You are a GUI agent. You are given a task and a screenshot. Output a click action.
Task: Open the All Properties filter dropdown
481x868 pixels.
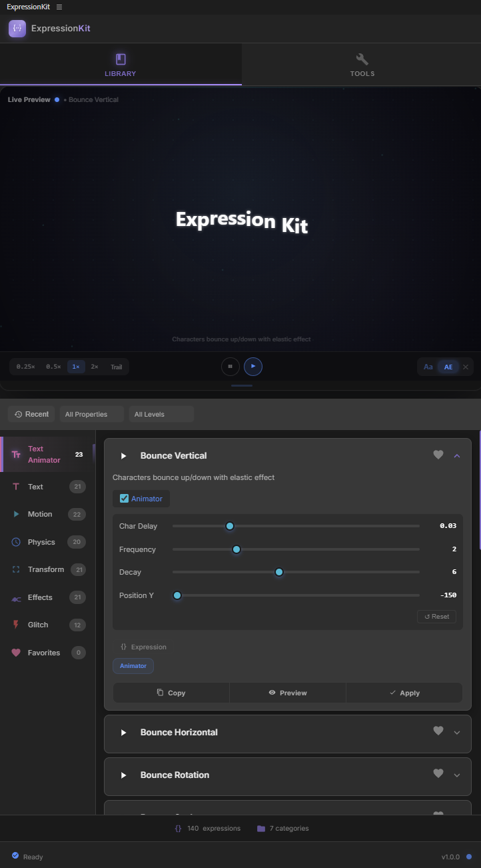click(92, 414)
